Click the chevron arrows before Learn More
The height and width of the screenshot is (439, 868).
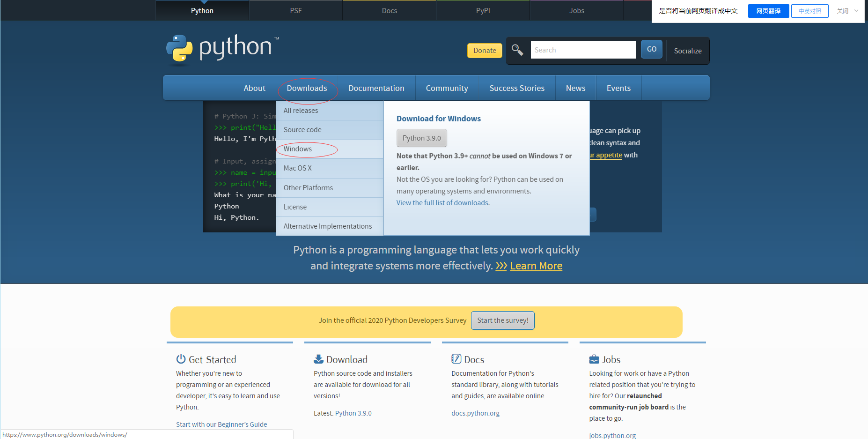(501, 266)
